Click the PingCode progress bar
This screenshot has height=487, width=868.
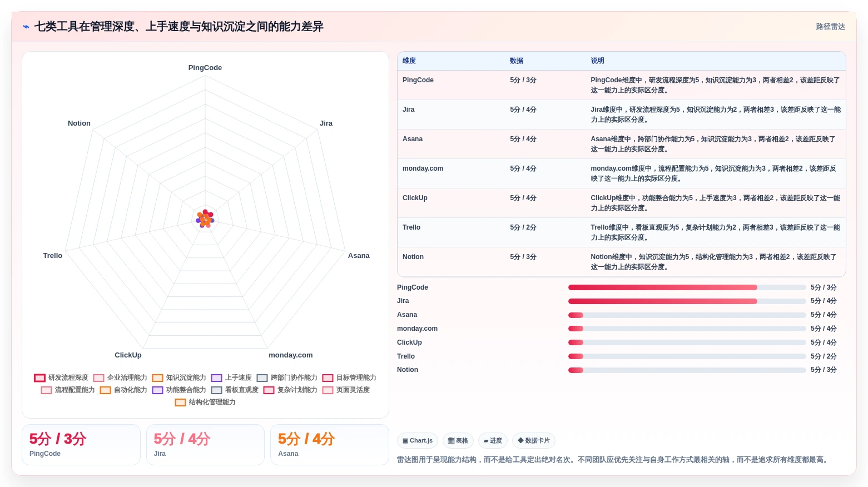point(687,287)
